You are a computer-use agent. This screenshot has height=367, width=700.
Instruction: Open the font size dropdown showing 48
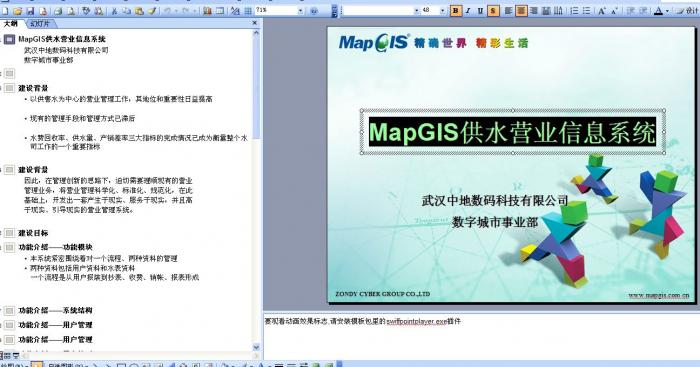pos(442,11)
